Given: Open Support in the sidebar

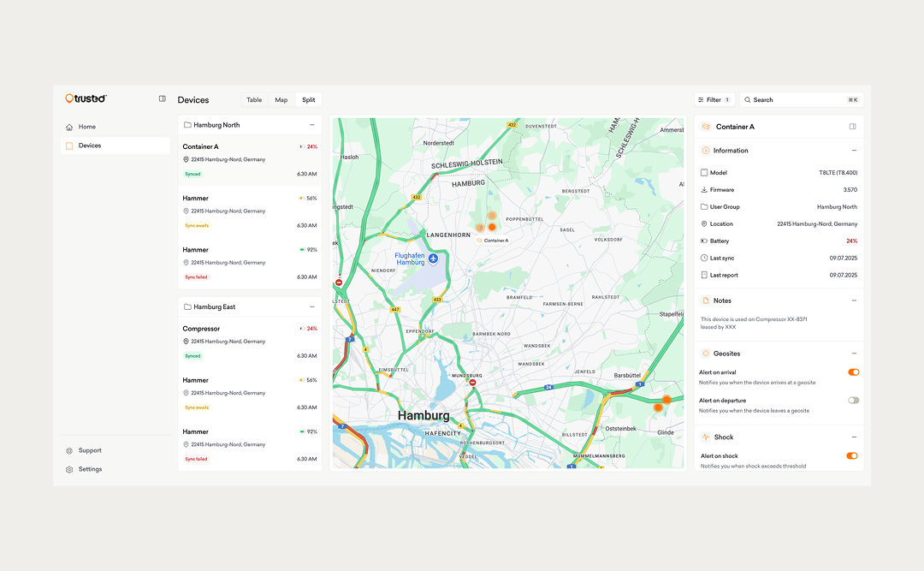Looking at the screenshot, I should (x=115, y=450).
